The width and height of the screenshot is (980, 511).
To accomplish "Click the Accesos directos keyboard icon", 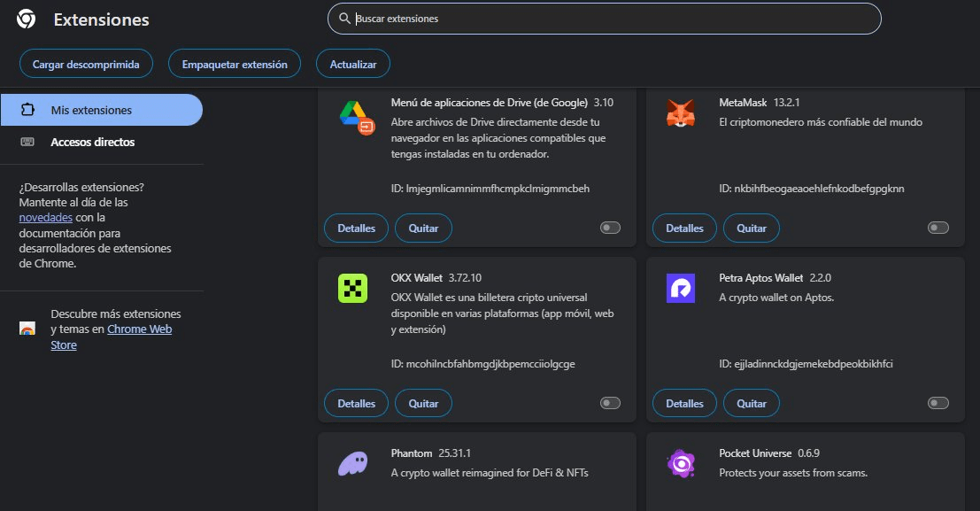I will [x=27, y=142].
